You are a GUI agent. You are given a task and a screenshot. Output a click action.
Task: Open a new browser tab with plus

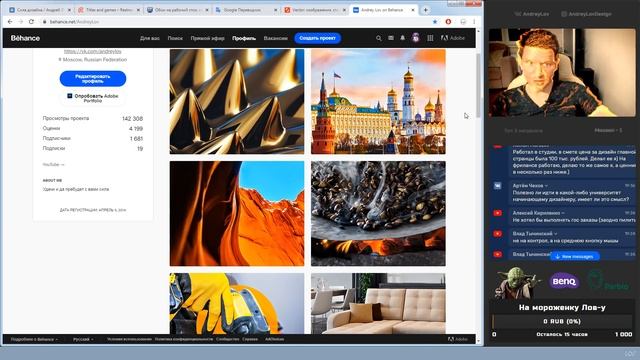coord(425,10)
